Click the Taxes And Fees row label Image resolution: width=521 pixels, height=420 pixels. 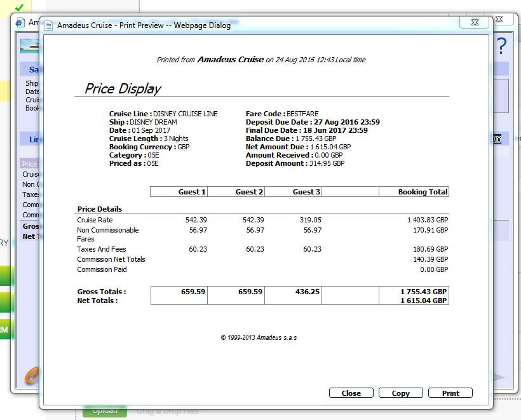pyautogui.click(x=102, y=249)
